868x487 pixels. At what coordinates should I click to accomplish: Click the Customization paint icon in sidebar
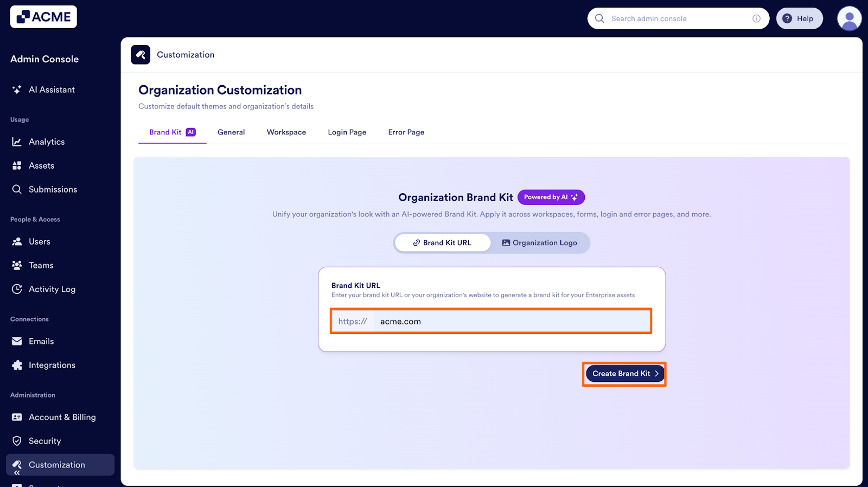click(17, 464)
